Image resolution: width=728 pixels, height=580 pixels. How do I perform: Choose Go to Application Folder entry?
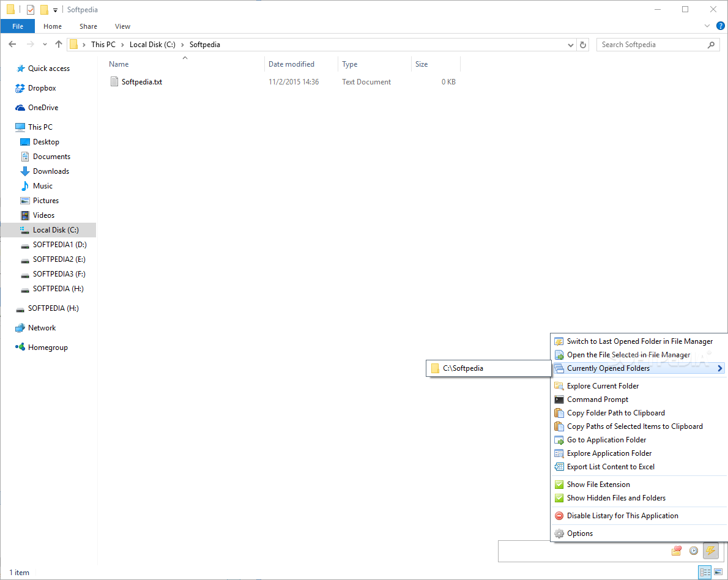pos(639,441)
